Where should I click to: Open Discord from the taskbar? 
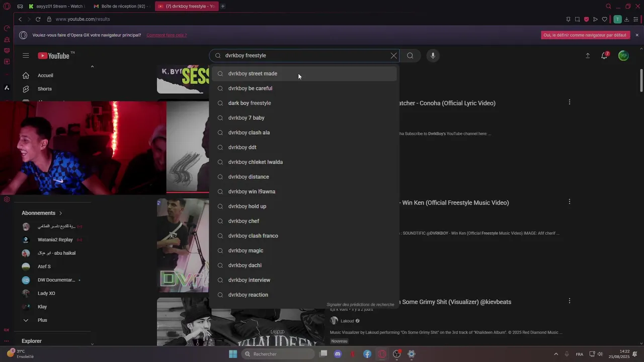(338, 354)
